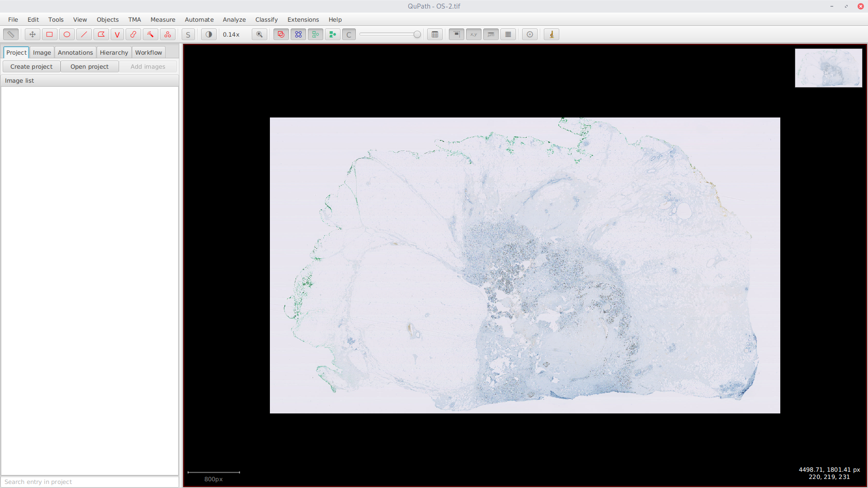The width and height of the screenshot is (868, 488).
Task: Click the Search entry in project field
Action: [x=90, y=482]
